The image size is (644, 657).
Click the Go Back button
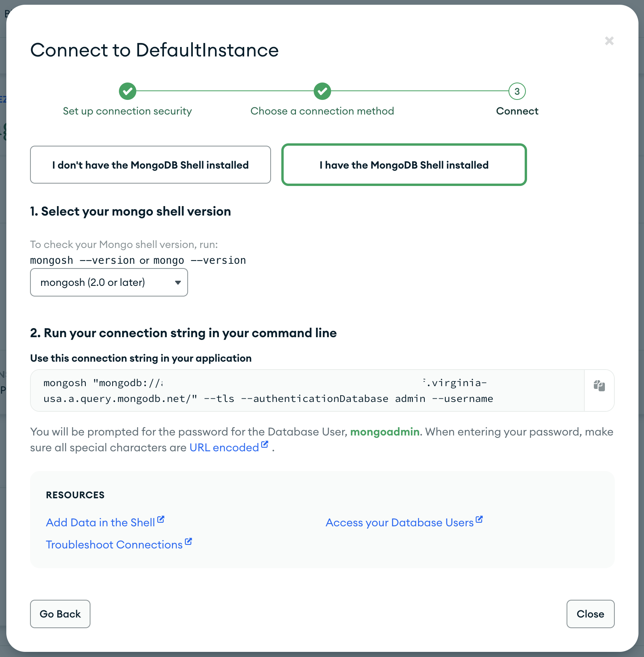(60, 614)
